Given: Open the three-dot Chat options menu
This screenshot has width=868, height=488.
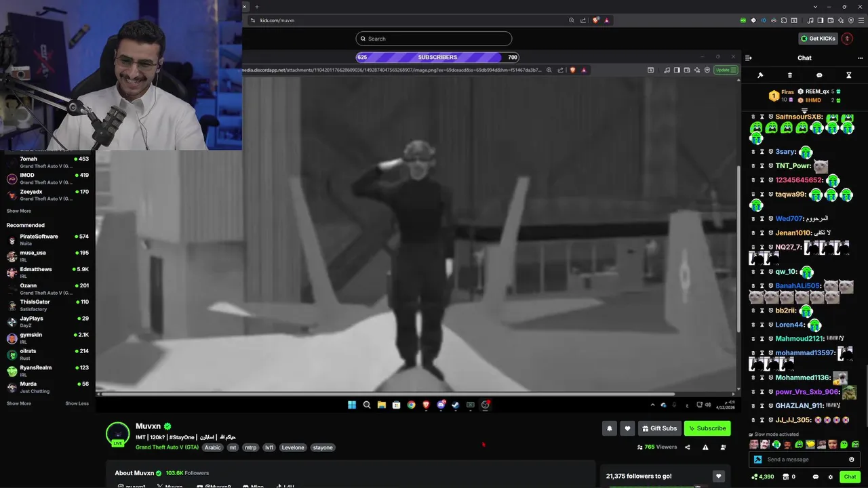Looking at the screenshot, I should 860,58.
